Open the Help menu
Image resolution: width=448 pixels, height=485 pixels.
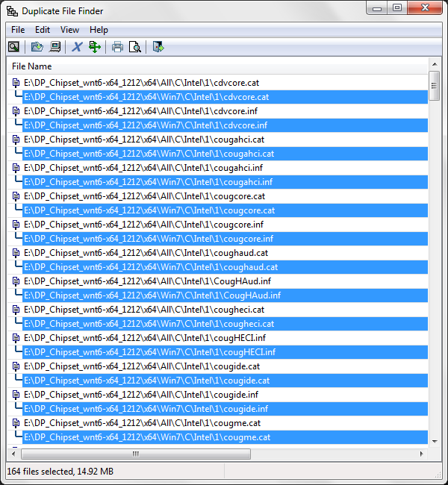pyautogui.click(x=99, y=30)
